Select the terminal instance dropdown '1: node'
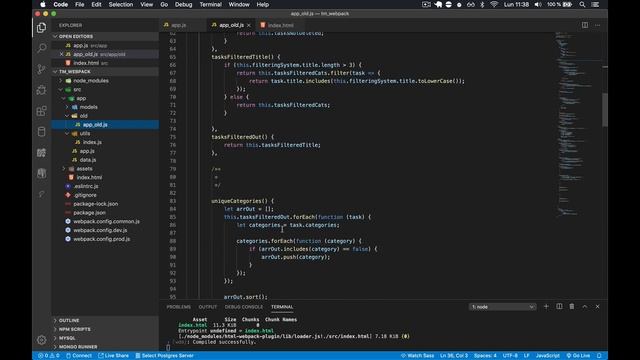 (x=502, y=307)
